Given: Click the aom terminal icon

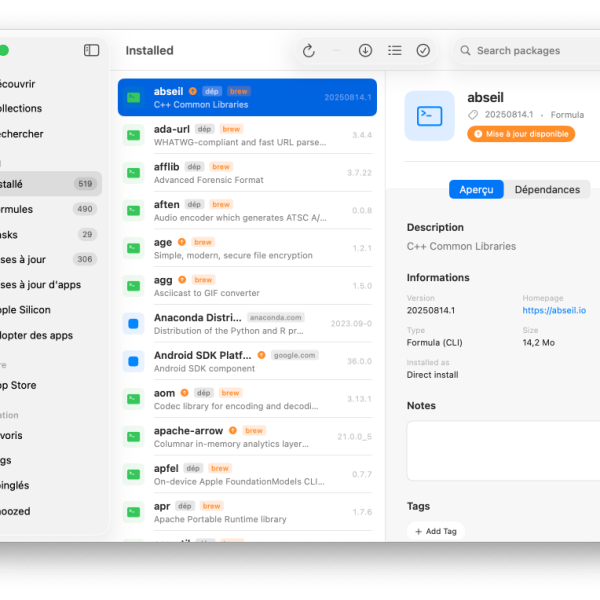Looking at the screenshot, I should [x=134, y=399].
